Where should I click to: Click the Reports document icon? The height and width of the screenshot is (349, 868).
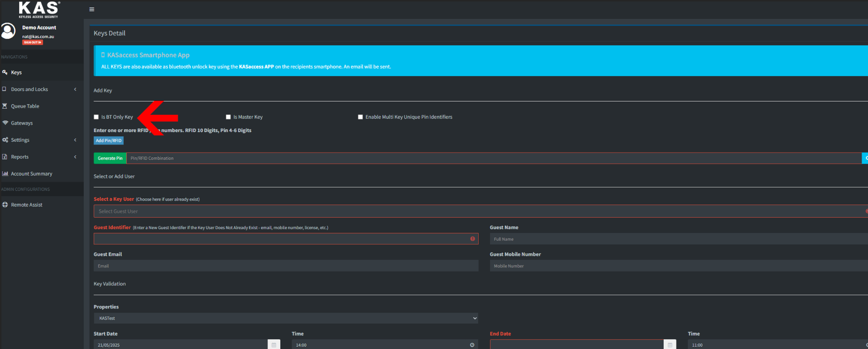click(x=5, y=157)
